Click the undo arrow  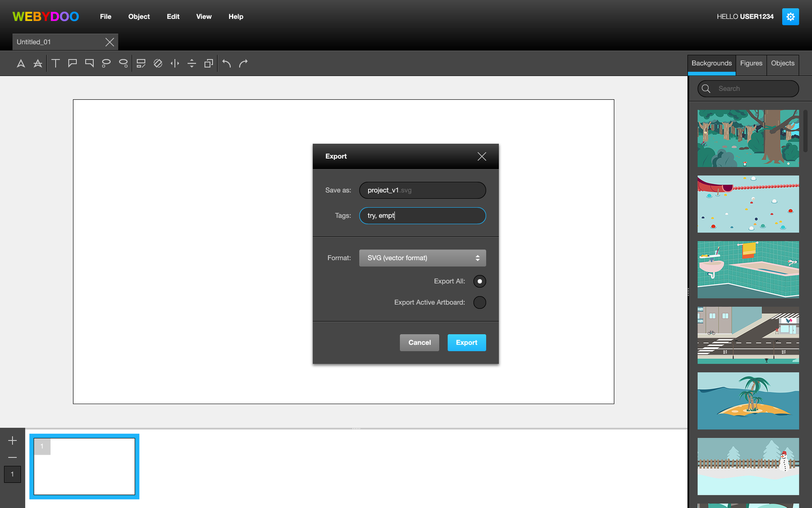[x=226, y=63]
